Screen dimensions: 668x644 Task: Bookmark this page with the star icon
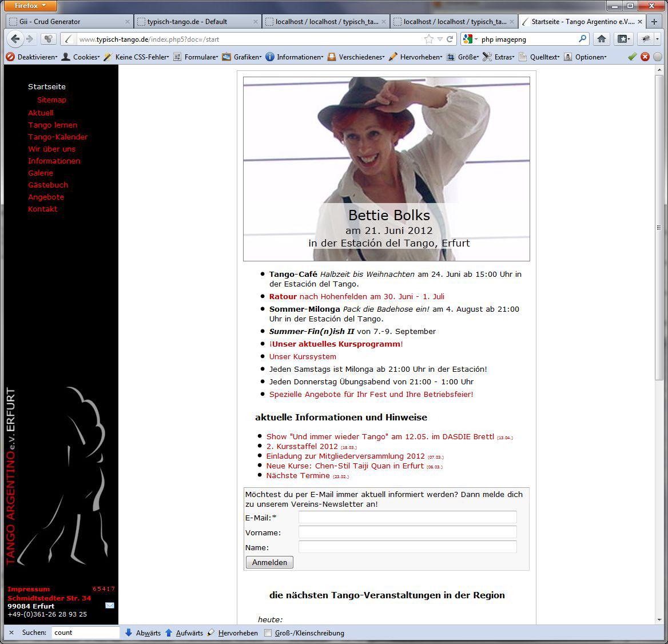pyautogui.click(x=428, y=39)
